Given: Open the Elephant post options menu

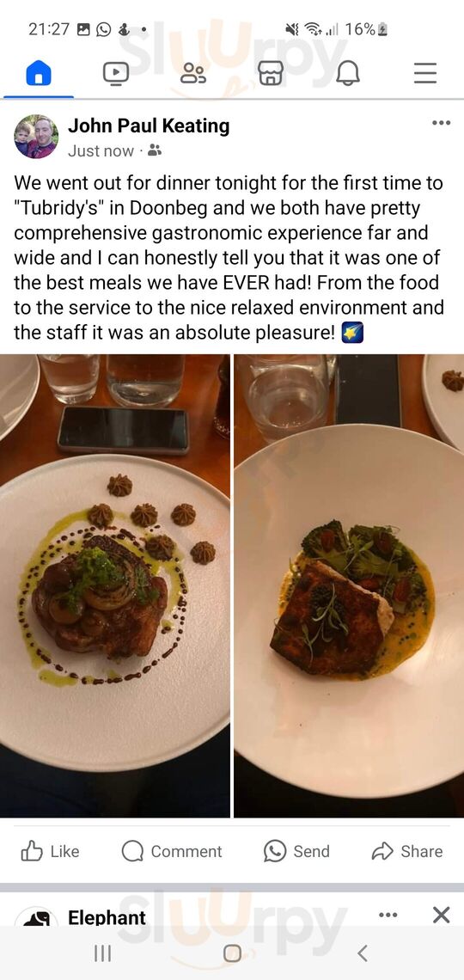Looking at the screenshot, I should point(388,915).
